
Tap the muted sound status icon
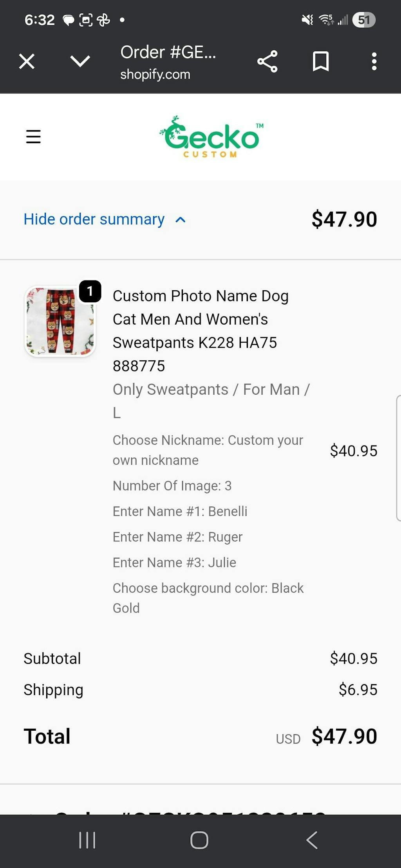(307, 20)
